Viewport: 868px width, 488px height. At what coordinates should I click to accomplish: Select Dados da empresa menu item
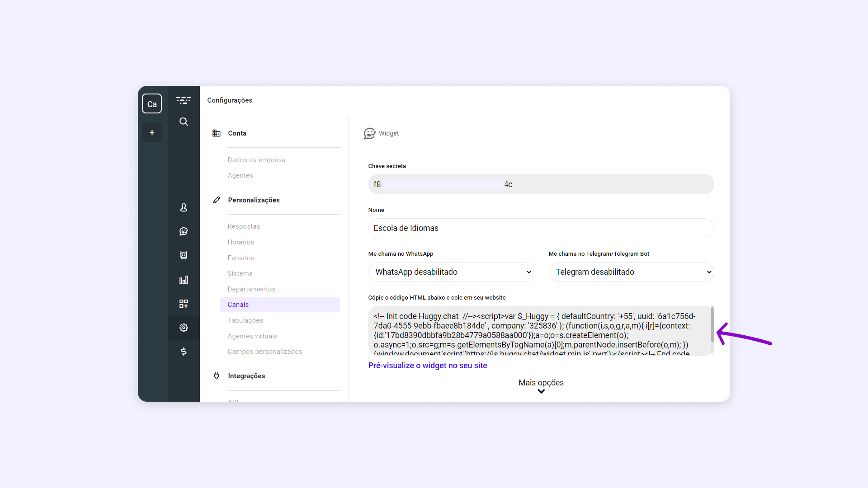pyautogui.click(x=256, y=160)
